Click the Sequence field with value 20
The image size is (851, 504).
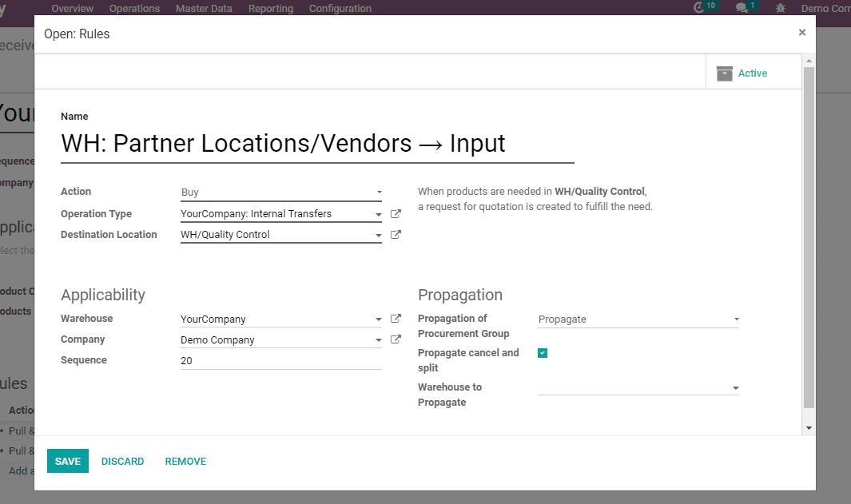tap(281, 361)
